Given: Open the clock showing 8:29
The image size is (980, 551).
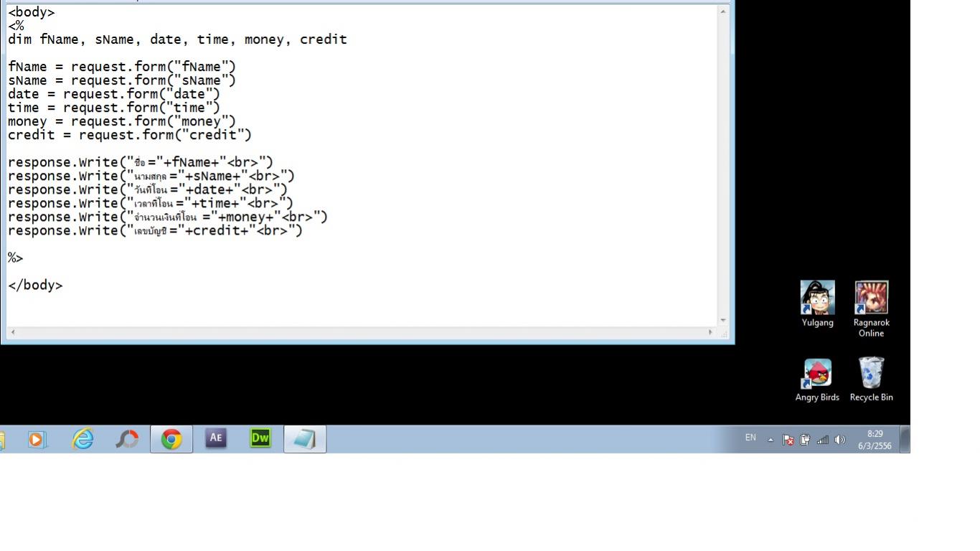Looking at the screenshot, I should coord(875,440).
